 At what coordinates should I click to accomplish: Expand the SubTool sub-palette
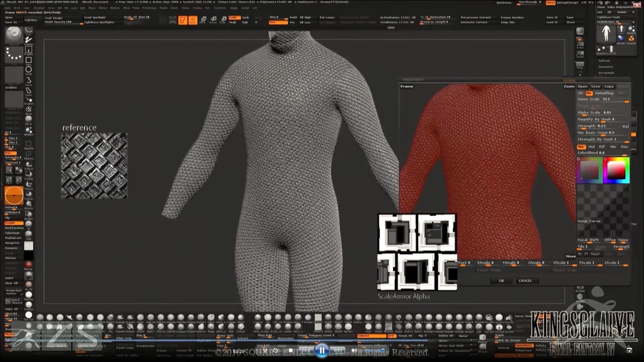[604, 61]
